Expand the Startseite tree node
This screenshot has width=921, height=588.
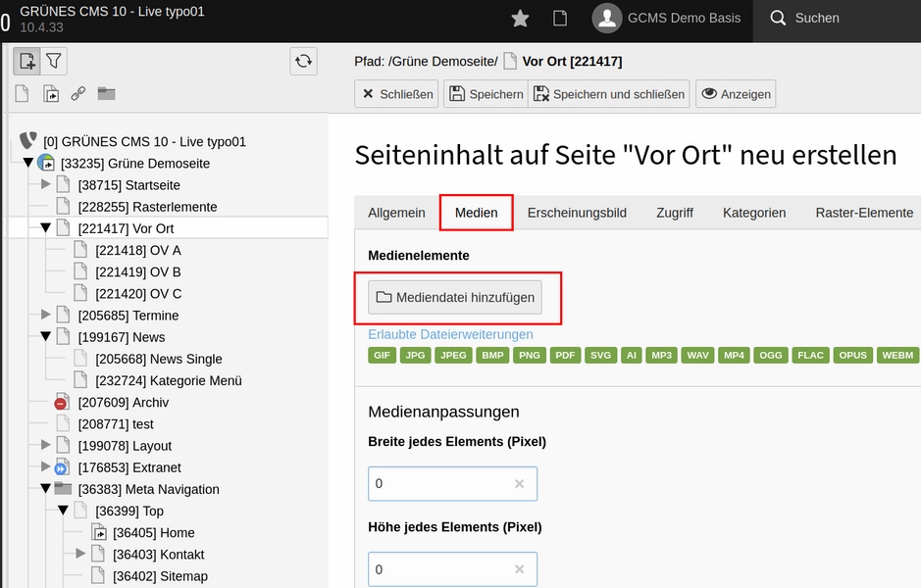[x=45, y=185]
